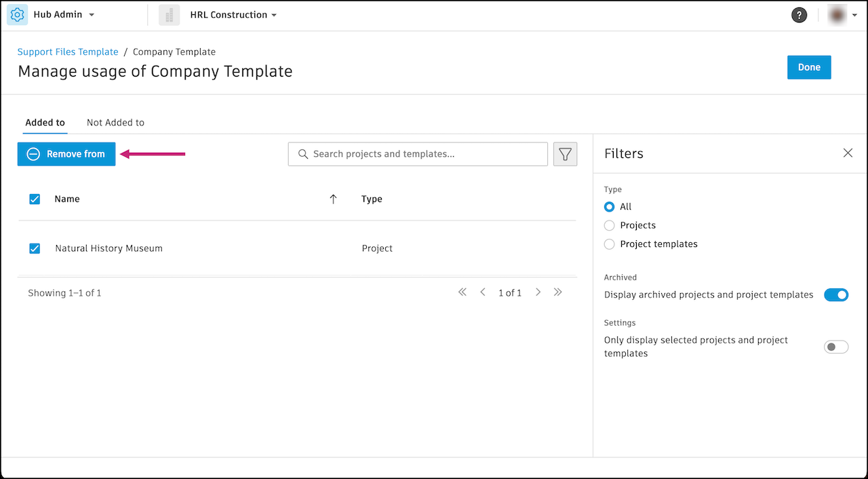Click the next page arrow in pagination
Viewport: 868px width, 479px height.
pyautogui.click(x=538, y=292)
